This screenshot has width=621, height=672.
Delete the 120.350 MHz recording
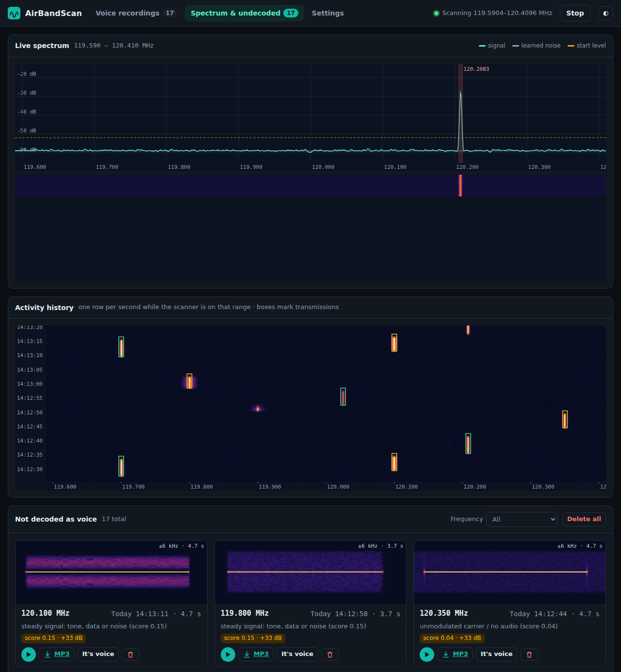point(529,655)
